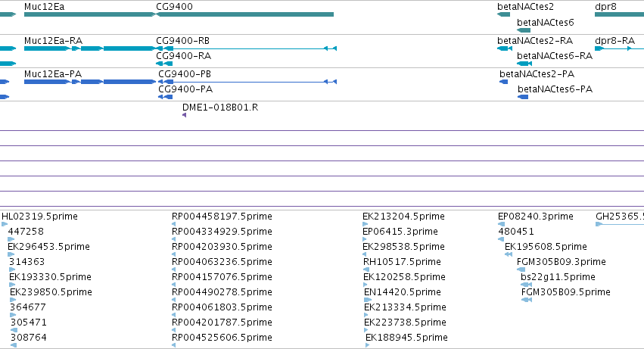
Task: Select the CG9400-RA transcript glyph
Action: (x=164, y=64)
